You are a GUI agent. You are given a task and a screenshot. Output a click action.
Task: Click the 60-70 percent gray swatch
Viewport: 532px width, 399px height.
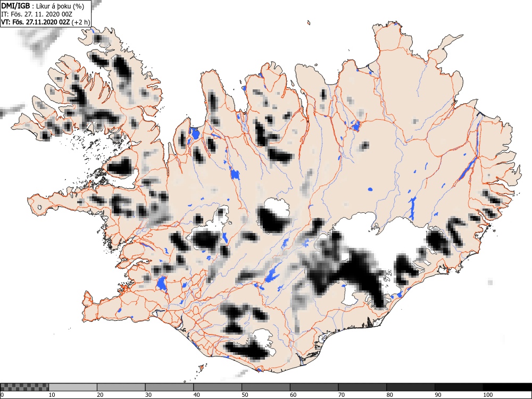point(314,387)
